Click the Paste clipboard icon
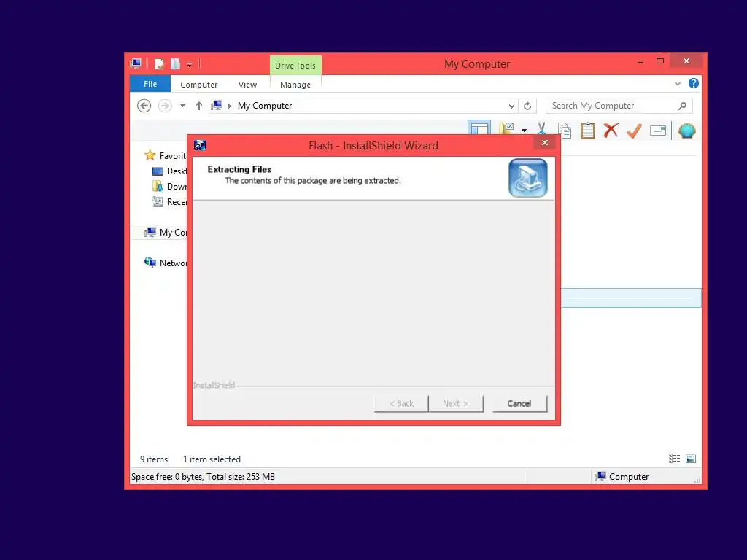This screenshot has width=747, height=560. click(x=588, y=131)
